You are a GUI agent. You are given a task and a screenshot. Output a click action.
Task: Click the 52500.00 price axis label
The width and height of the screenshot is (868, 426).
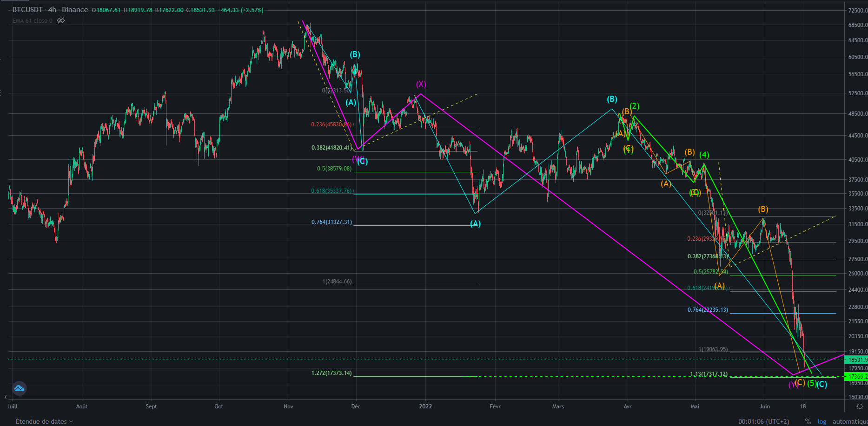(x=858, y=93)
